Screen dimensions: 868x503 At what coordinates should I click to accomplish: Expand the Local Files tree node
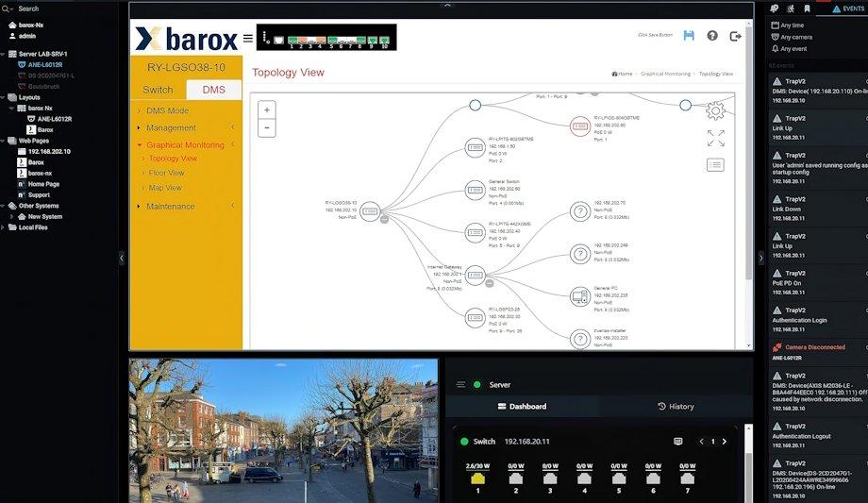pos(3,227)
